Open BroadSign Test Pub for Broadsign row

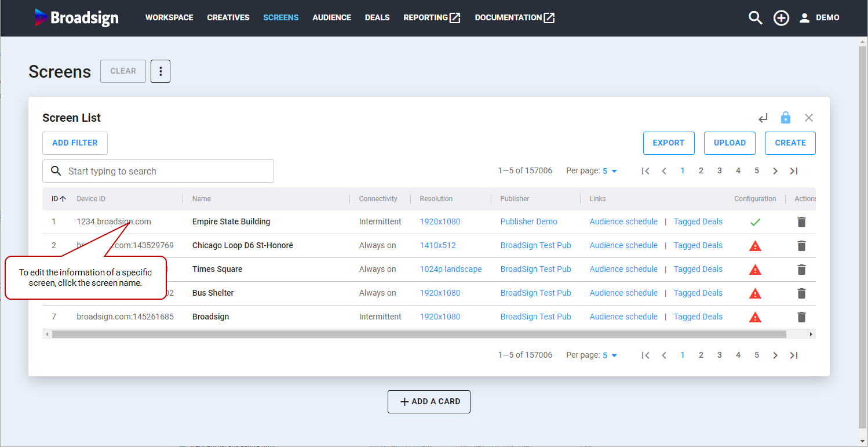pyautogui.click(x=536, y=317)
